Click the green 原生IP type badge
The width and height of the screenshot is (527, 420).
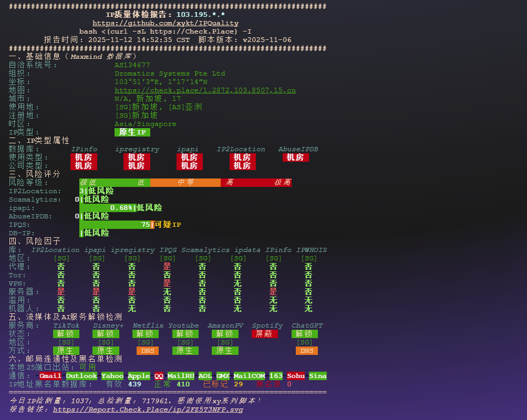tap(132, 132)
